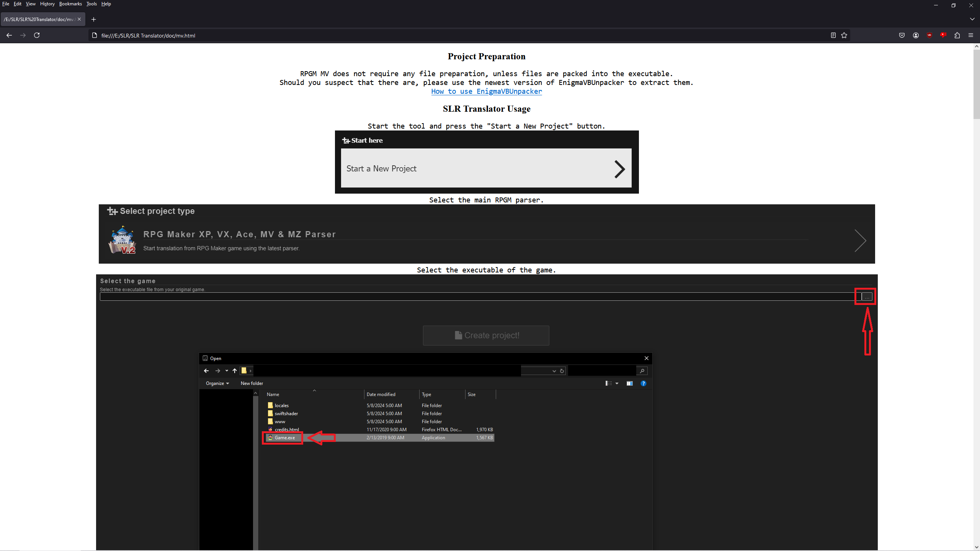Click the change view icon in Open dialog
This screenshot has height=551, width=980.
tap(608, 383)
